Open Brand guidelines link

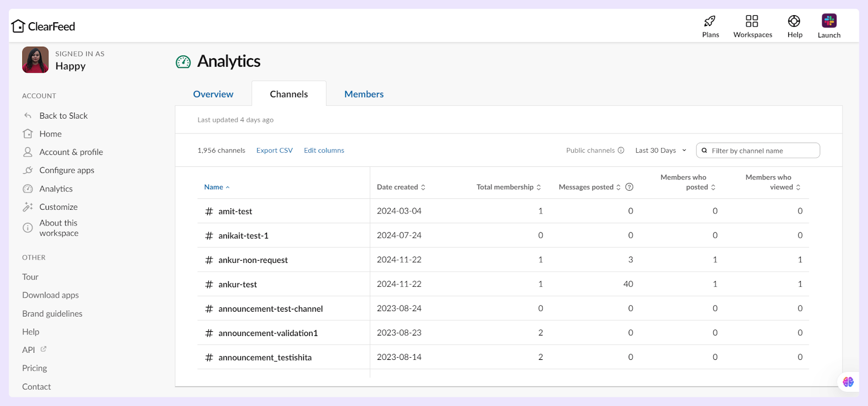pyautogui.click(x=52, y=313)
